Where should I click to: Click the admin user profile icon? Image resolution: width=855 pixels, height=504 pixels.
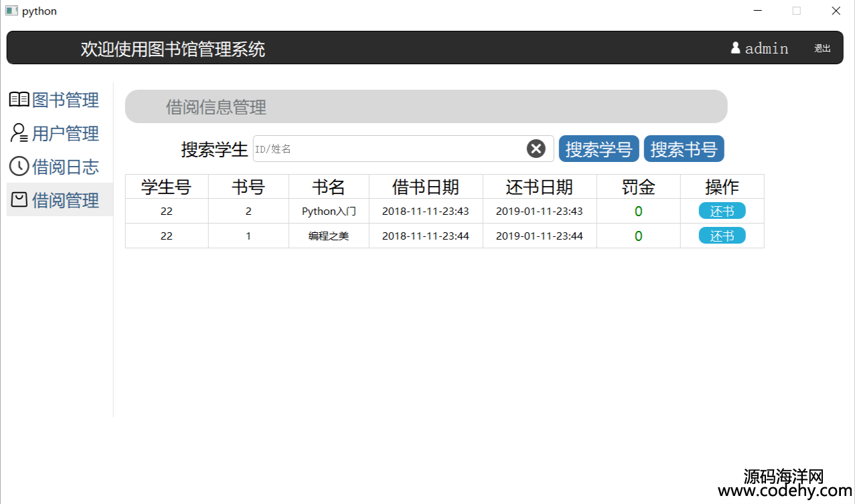pos(735,48)
